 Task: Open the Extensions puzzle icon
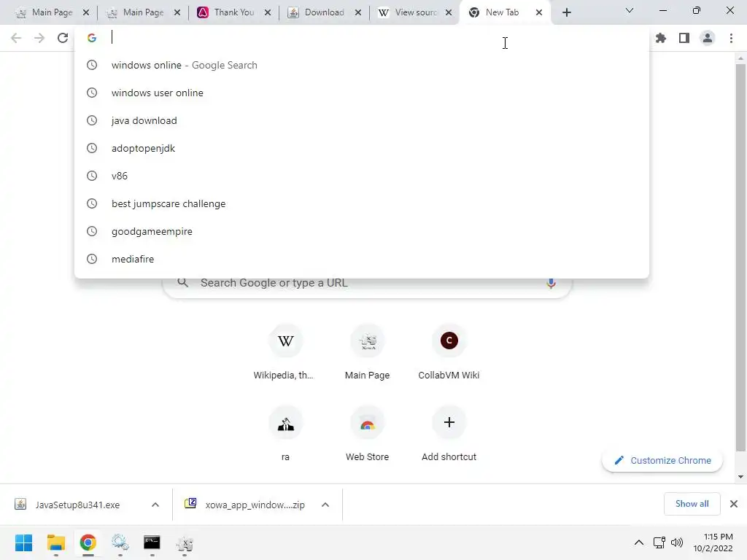click(x=660, y=38)
